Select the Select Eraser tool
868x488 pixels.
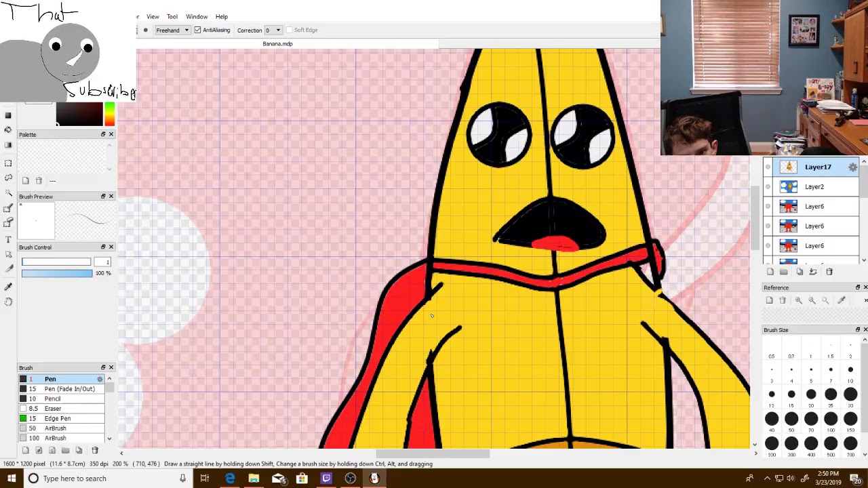(x=8, y=223)
